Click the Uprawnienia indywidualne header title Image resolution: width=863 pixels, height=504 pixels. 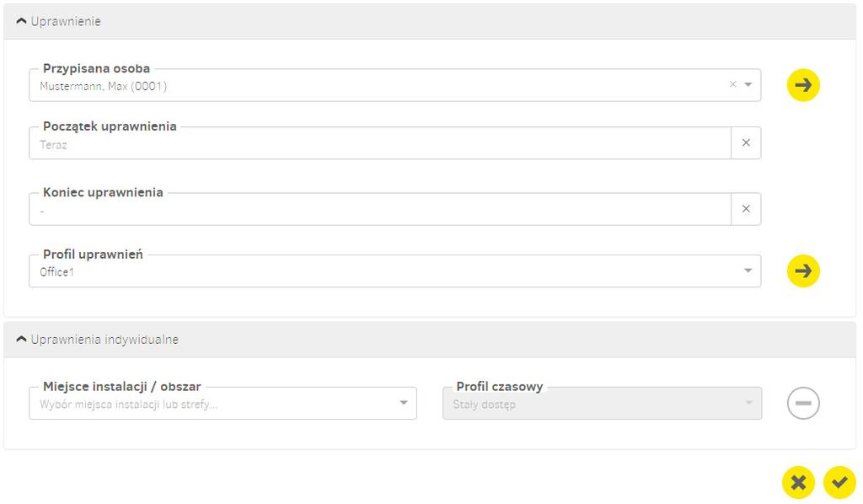click(105, 340)
